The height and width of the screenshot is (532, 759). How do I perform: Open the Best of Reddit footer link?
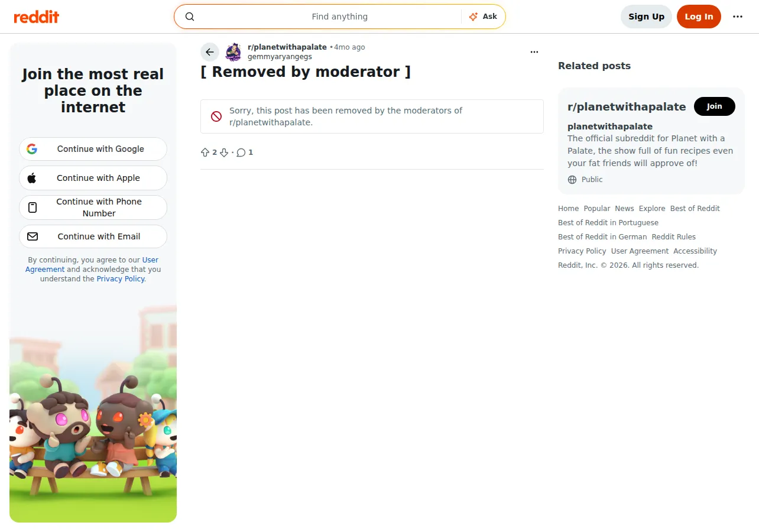tap(695, 209)
